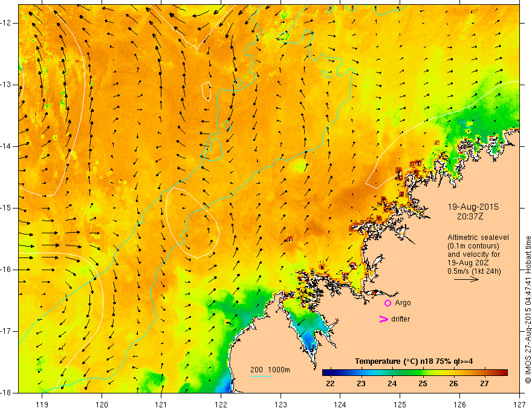Click the '200 1000m' depth contour label
532x411 pixels.
click(270, 370)
